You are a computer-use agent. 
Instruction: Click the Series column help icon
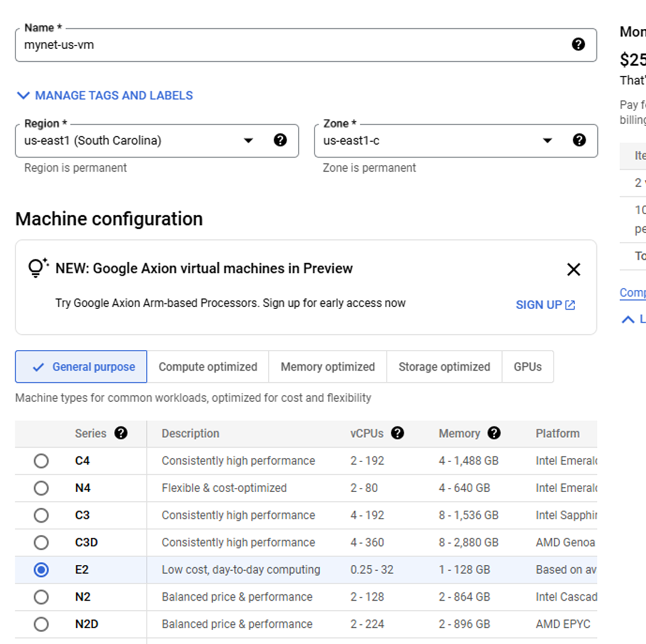pos(121,433)
